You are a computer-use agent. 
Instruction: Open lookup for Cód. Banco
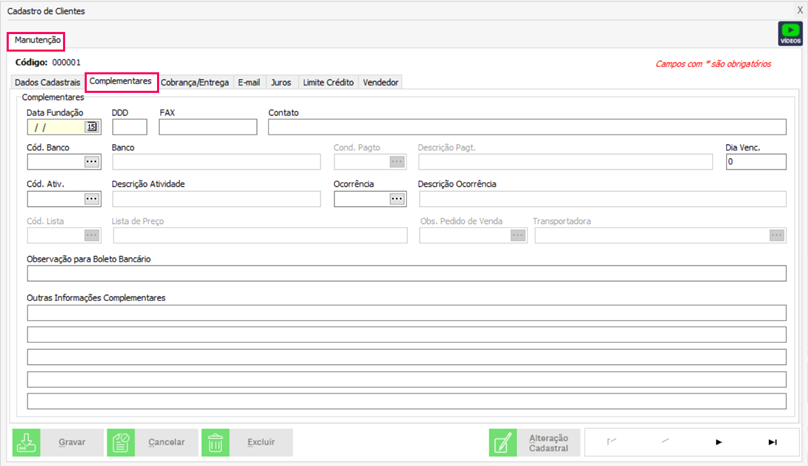(x=92, y=162)
